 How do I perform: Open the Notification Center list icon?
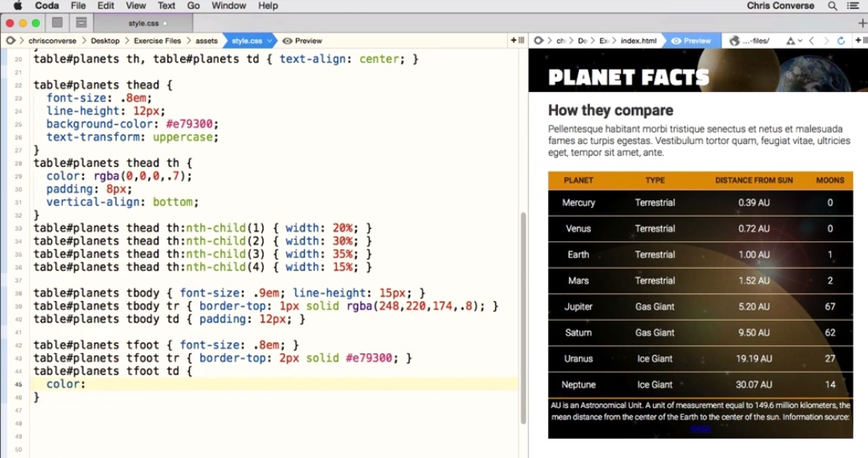pyautogui.click(x=853, y=6)
